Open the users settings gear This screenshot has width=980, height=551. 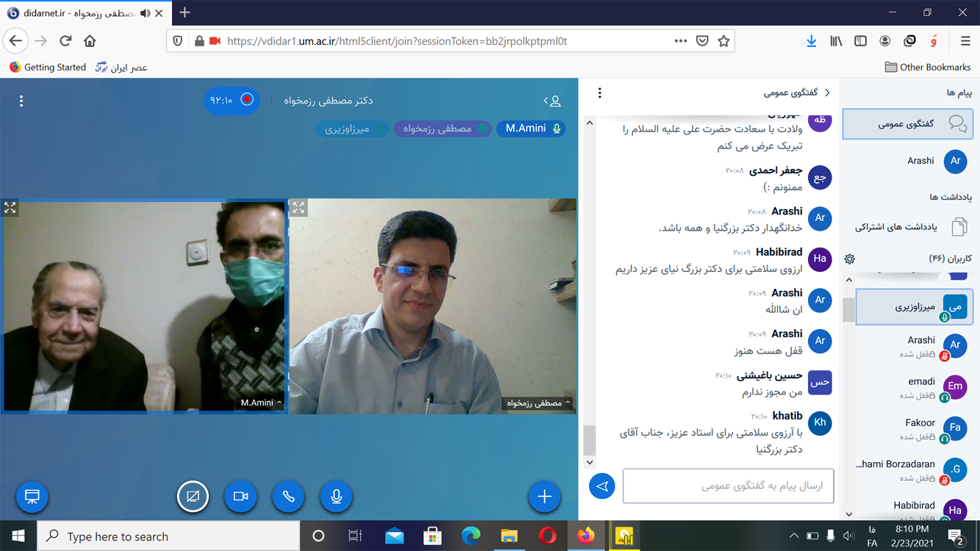click(850, 259)
